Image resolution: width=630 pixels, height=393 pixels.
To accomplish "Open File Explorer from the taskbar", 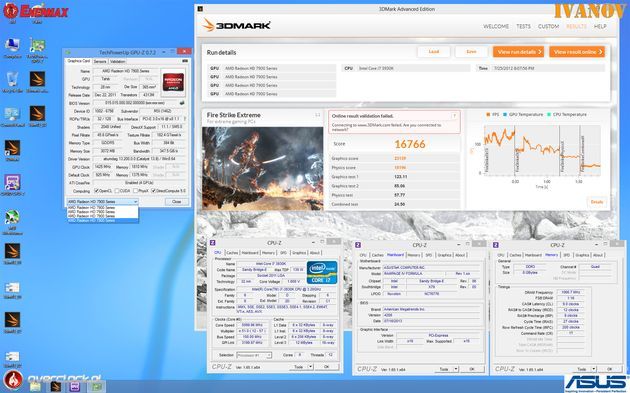I will [x=35, y=387].
